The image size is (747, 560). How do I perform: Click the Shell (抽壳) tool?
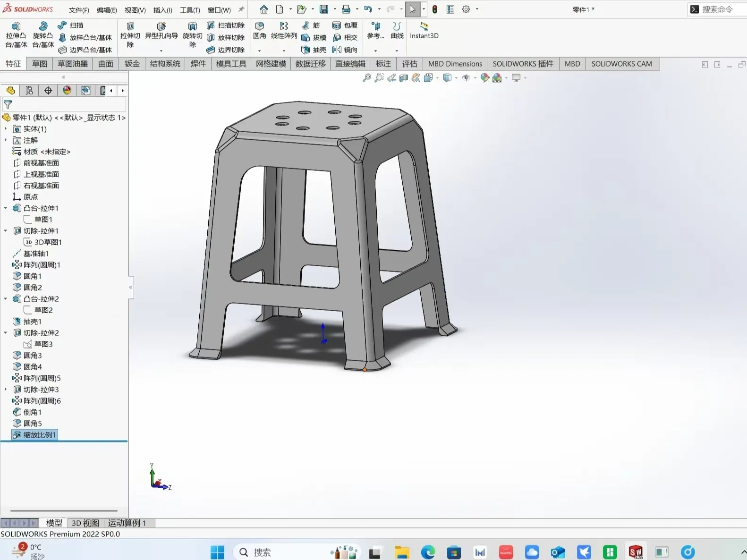point(314,50)
